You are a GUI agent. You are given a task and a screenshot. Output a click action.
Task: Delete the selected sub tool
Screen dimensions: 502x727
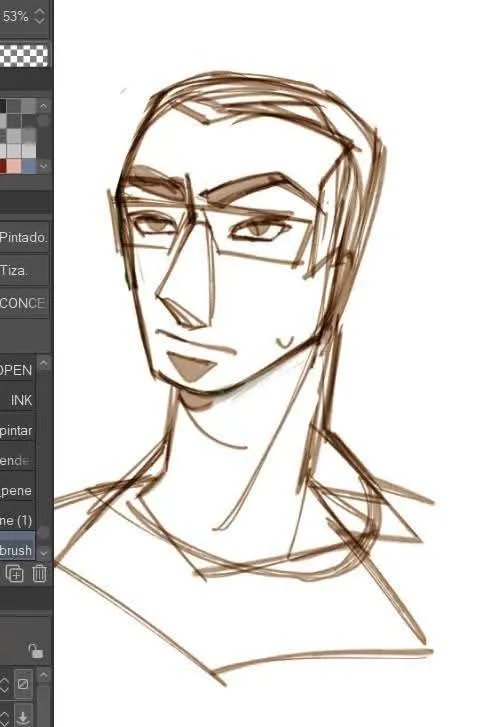[40, 574]
